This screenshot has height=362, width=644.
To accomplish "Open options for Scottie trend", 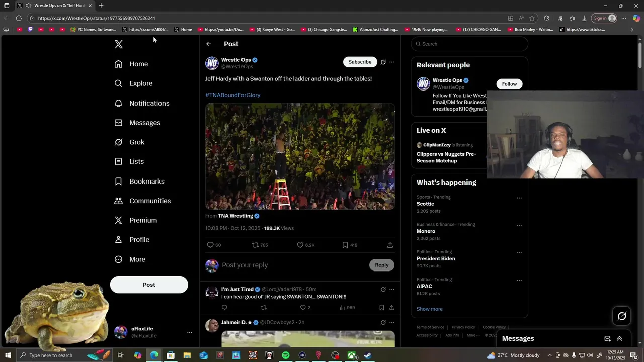I will 519,198.
